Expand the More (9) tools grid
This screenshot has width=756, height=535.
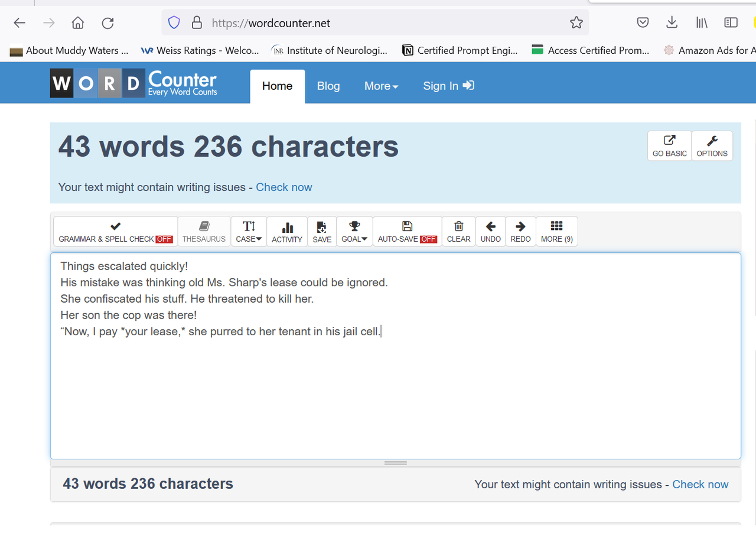556,231
